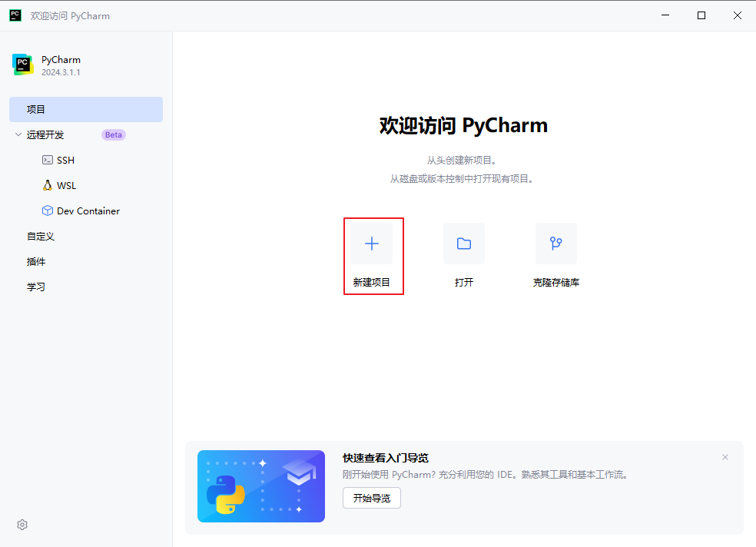Click the version text 2024.3.1.1

61,72
